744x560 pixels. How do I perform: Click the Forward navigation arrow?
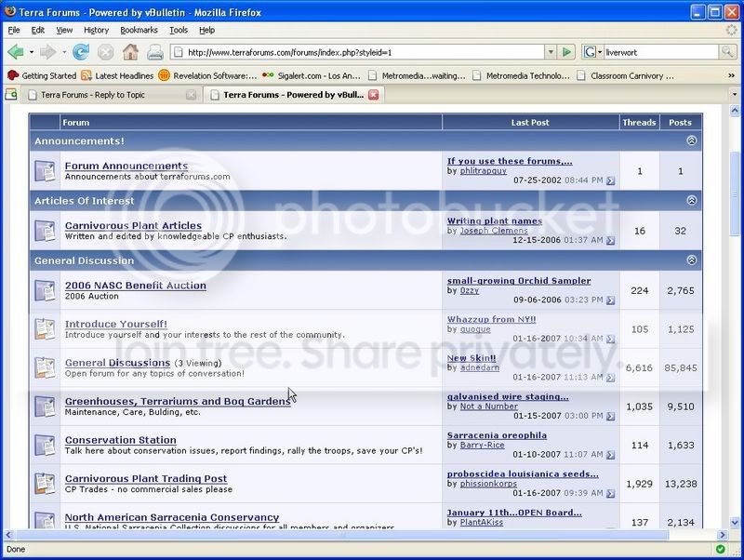(48, 52)
